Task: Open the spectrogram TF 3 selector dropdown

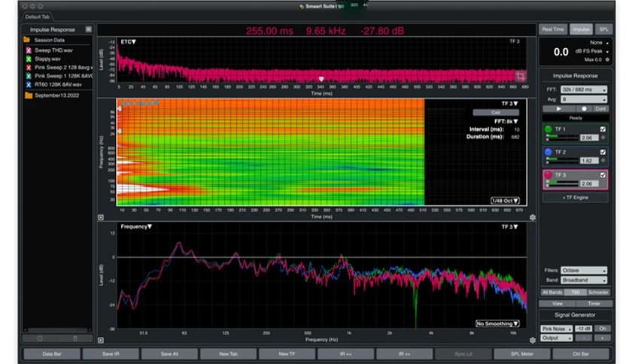Action: coord(509,104)
